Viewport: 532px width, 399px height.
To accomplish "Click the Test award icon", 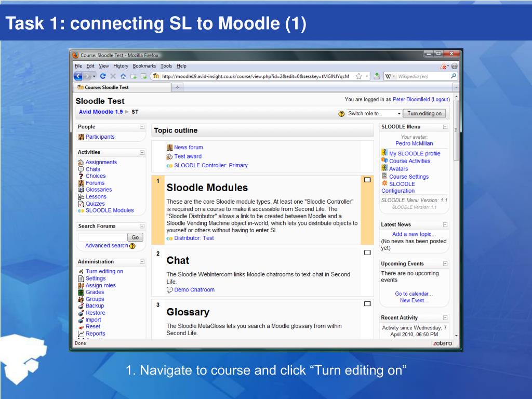I will 170,156.
